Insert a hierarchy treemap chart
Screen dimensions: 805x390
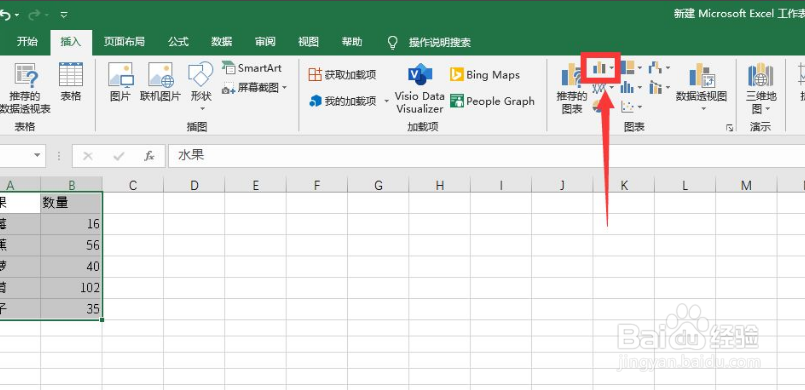(x=627, y=67)
